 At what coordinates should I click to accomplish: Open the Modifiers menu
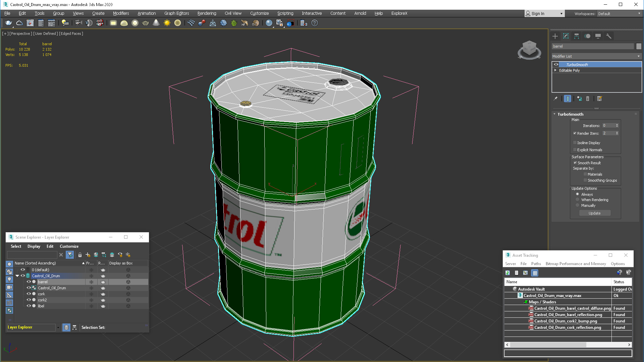[121, 13]
